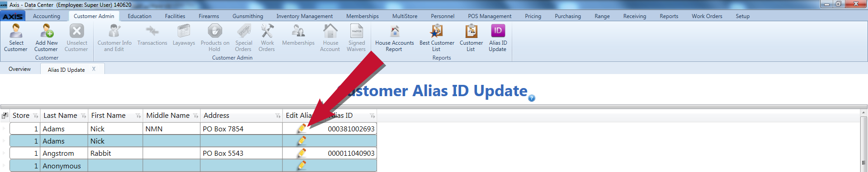868x172 pixels.
Task: Switch to the Inventory Management tab
Action: point(305,16)
